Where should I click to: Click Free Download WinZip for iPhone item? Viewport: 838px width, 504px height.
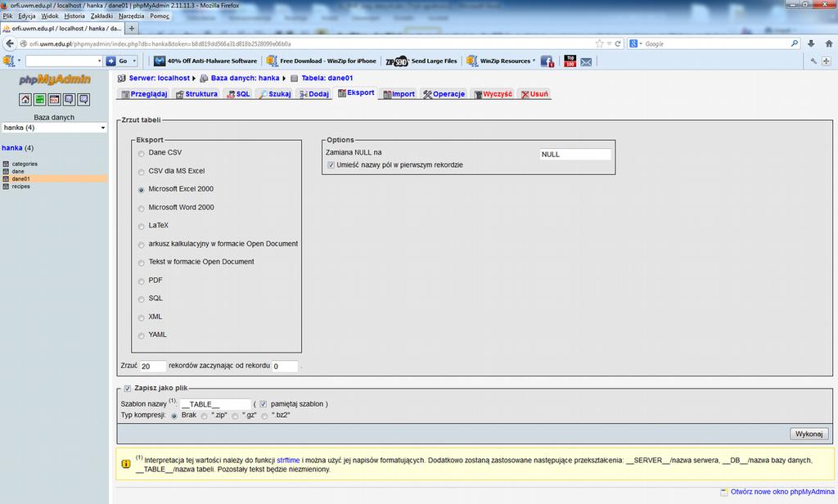click(x=321, y=61)
